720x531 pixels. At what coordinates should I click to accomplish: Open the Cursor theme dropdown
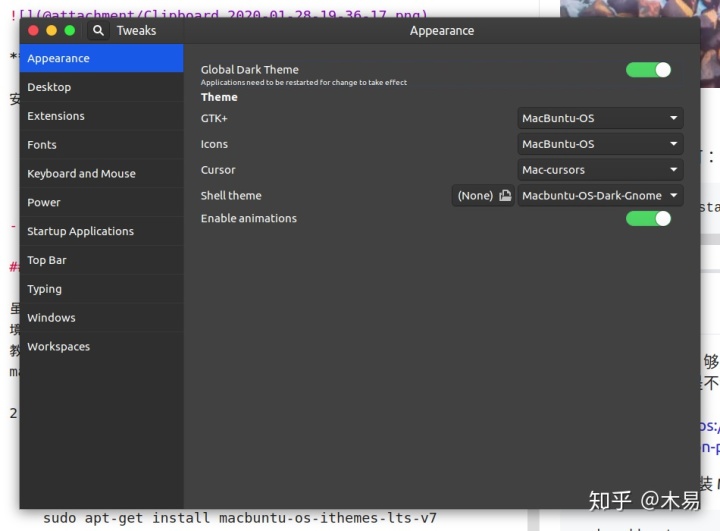coord(600,169)
